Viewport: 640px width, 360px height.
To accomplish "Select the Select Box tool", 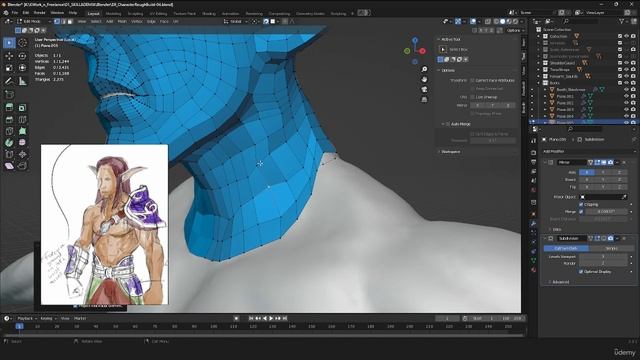I will (x=9, y=43).
